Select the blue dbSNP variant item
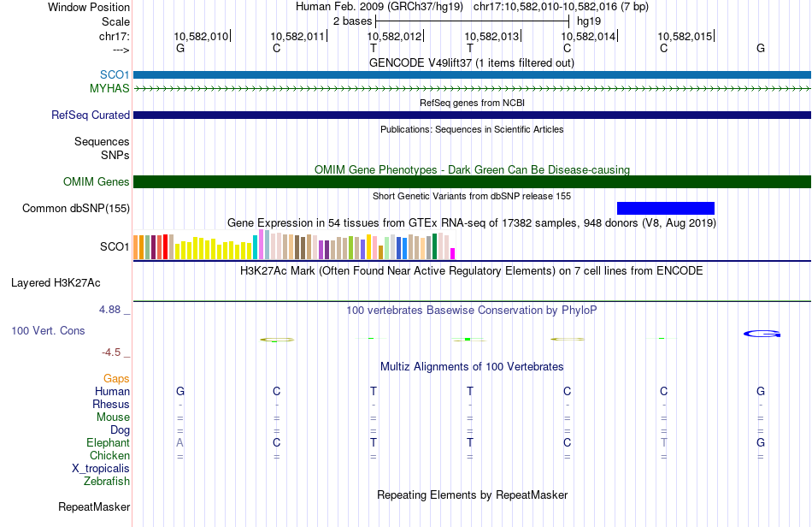The image size is (812, 527). (666, 208)
